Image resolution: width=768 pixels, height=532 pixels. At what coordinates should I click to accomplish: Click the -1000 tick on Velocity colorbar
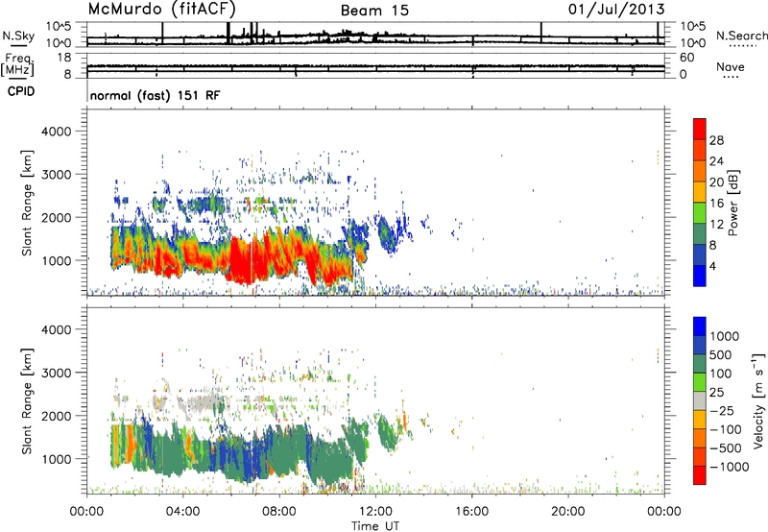729,467
